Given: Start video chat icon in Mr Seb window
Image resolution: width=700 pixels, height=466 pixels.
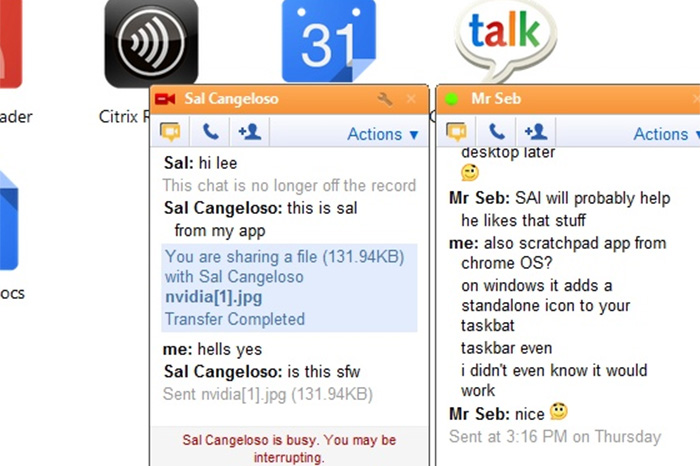Looking at the screenshot, I should coord(456,132).
